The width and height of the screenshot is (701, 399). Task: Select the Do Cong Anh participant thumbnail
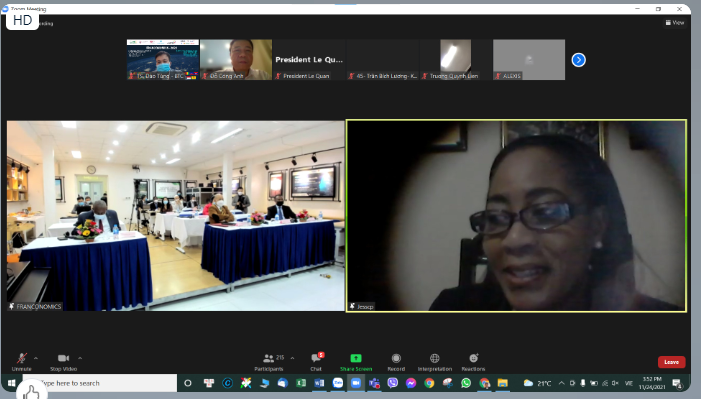pos(236,59)
